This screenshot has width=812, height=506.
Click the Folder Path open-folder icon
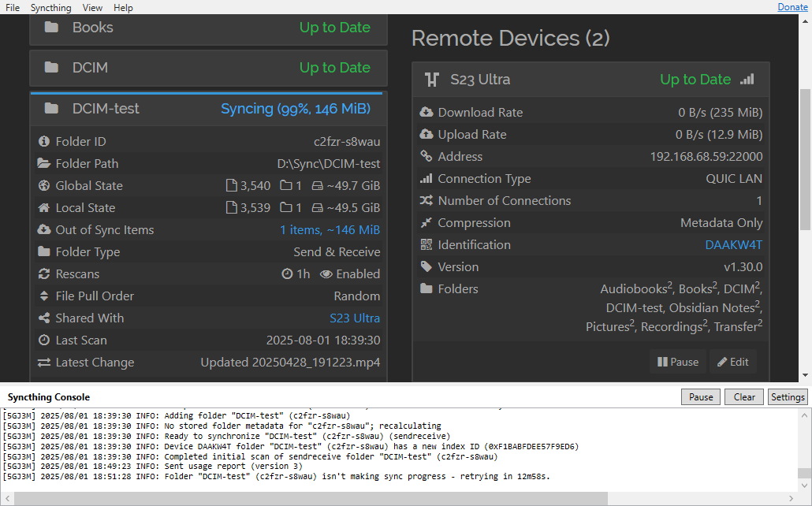tap(44, 163)
